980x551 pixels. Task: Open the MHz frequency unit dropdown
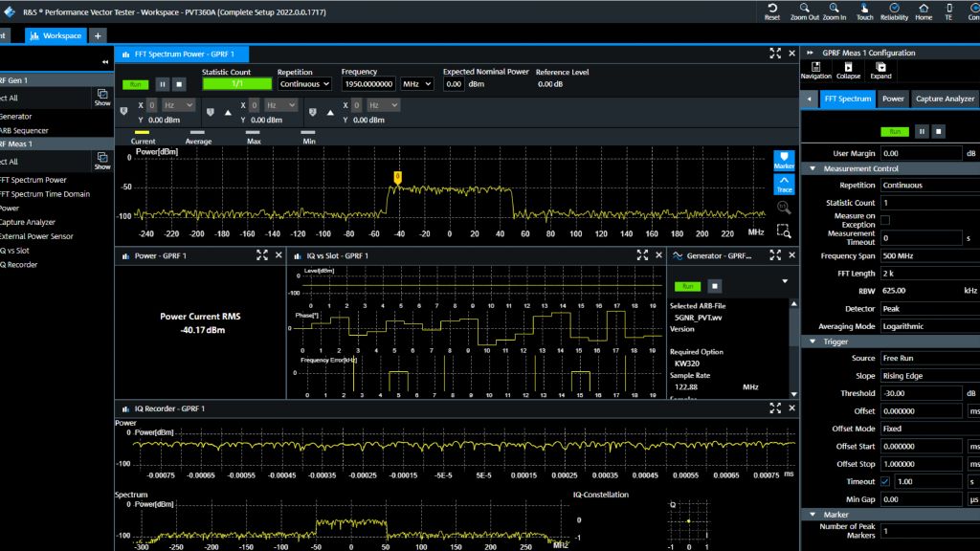pyautogui.click(x=416, y=84)
